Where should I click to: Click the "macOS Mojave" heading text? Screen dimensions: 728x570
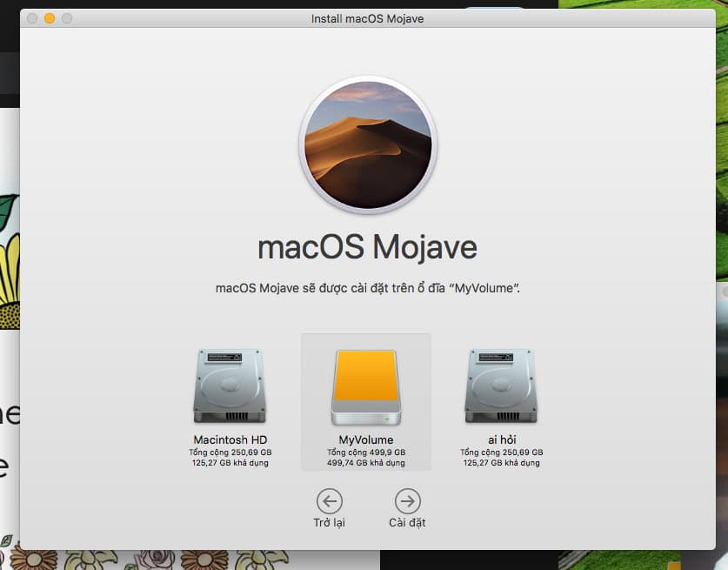pos(367,247)
